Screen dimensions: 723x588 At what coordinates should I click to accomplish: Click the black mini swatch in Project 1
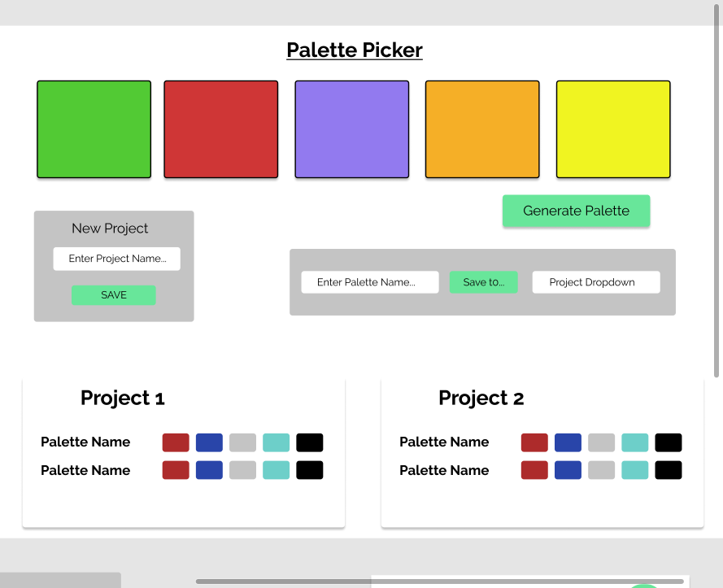(x=310, y=442)
